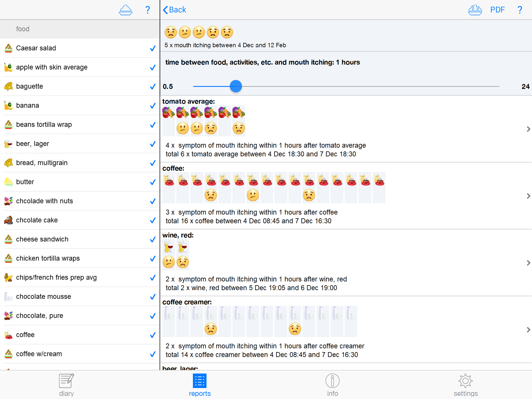The height and width of the screenshot is (399, 532).
Task: Deselect beans tortilla wrap
Action: tap(153, 125)
